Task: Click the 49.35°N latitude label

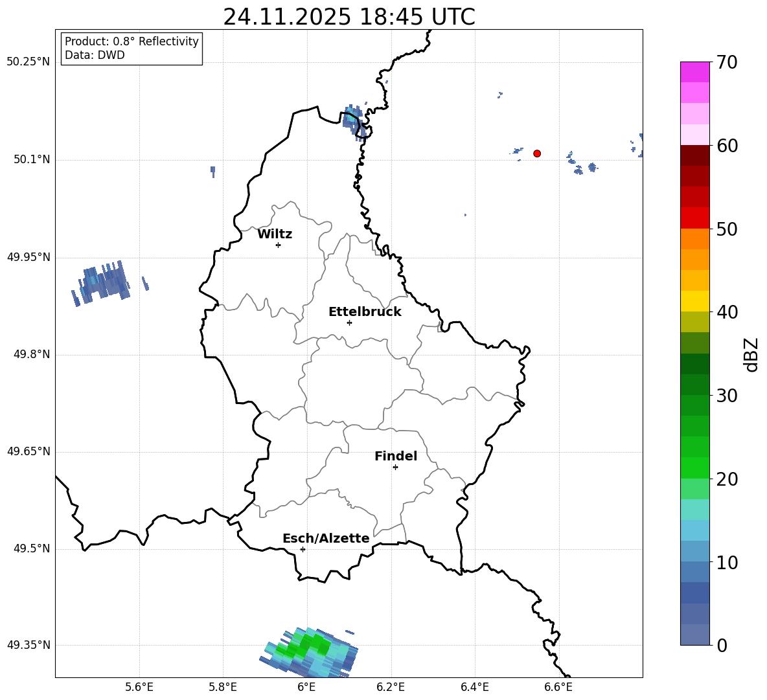Action: click(29, 645)
